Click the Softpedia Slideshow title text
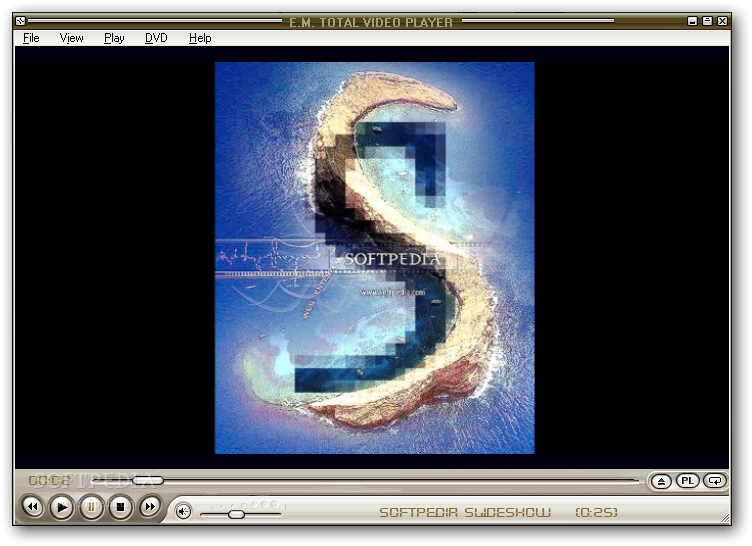Image resolution: width=752 pixels, height=546 pixels. 465,512
